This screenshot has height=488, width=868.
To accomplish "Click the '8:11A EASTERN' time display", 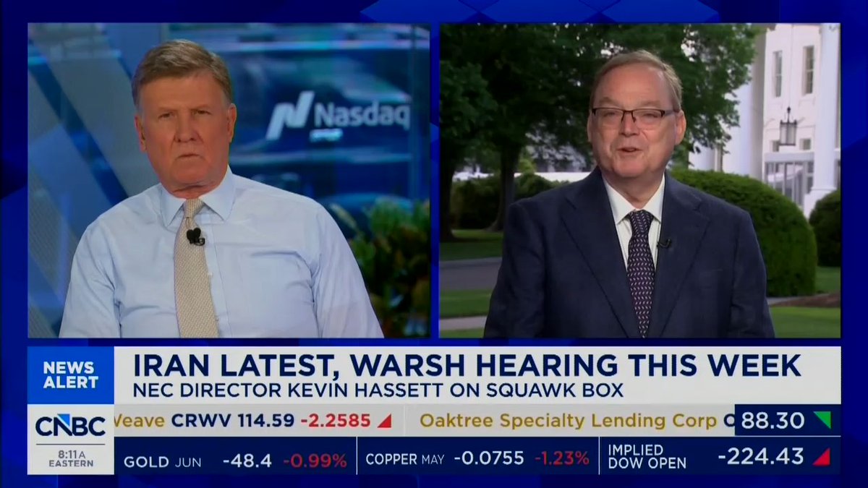I will coord(71,458).
